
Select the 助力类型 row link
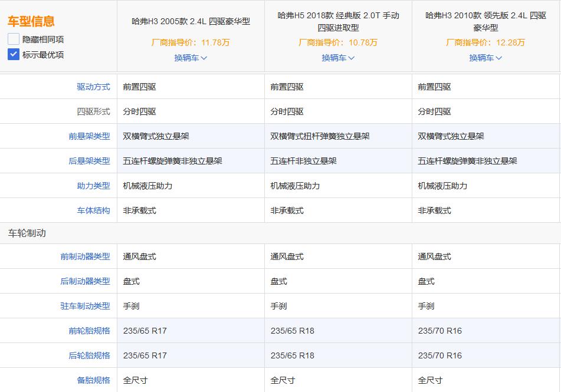tap(94, 185)
